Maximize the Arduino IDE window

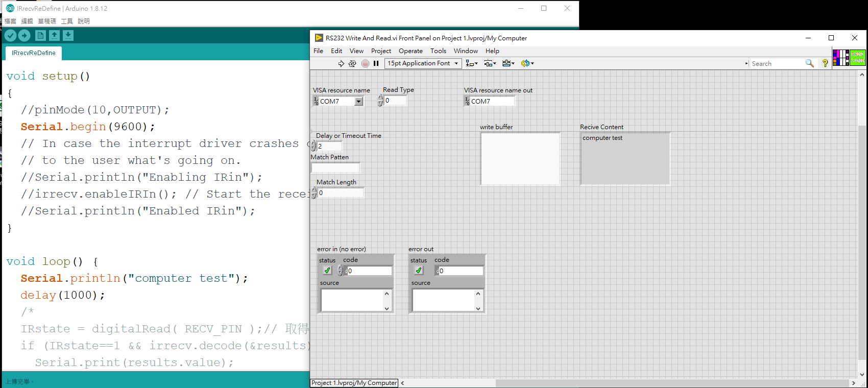[544, 8]
